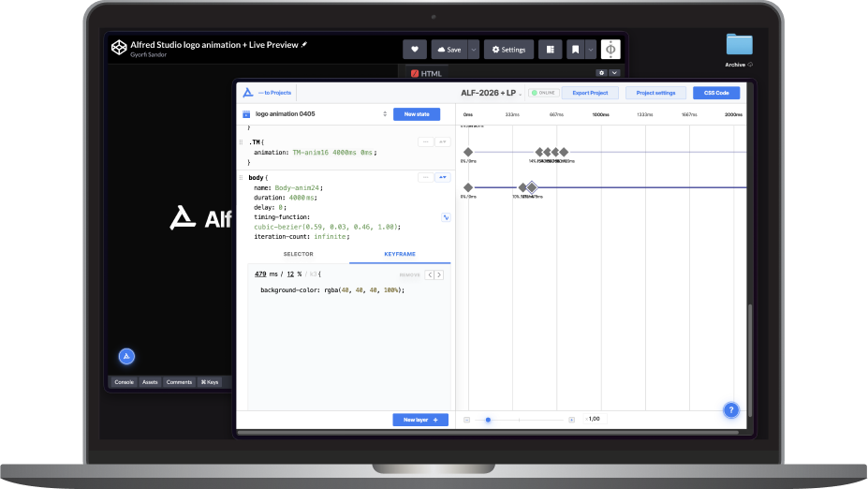Viewport: 868px width, 489px height.
Task: Select the last .TM keyframe diamond in the cluster
Action: click(564, 152)
